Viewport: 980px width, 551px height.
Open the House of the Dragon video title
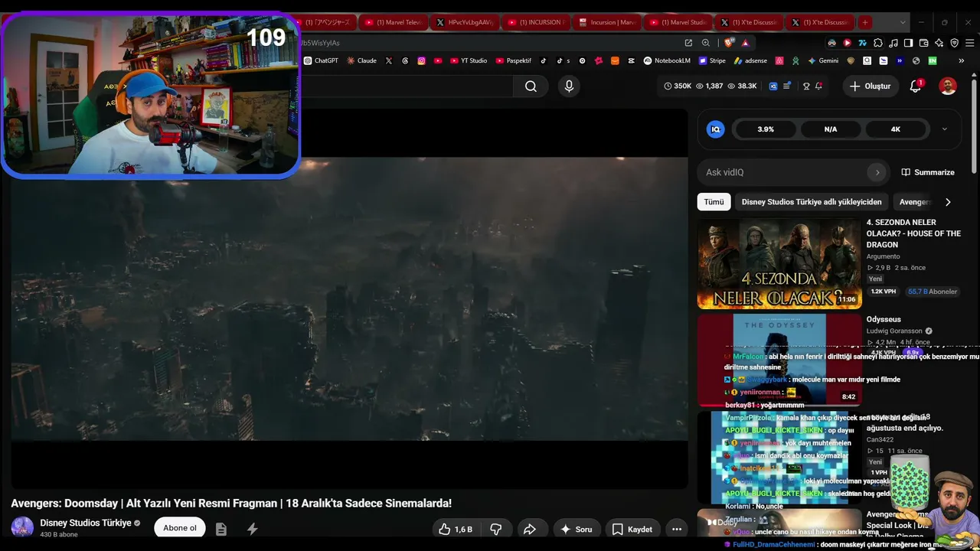pyautogui.click(x=913, y=233)
